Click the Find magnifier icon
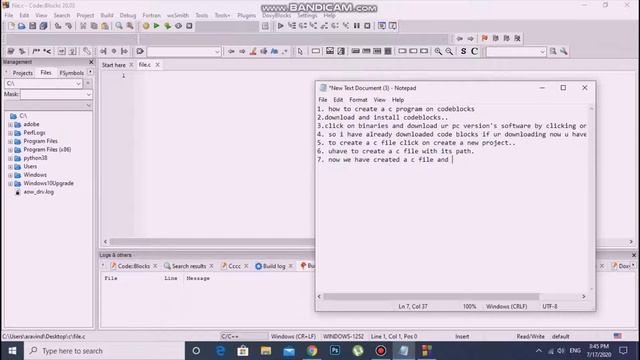 tap(119, 26)
